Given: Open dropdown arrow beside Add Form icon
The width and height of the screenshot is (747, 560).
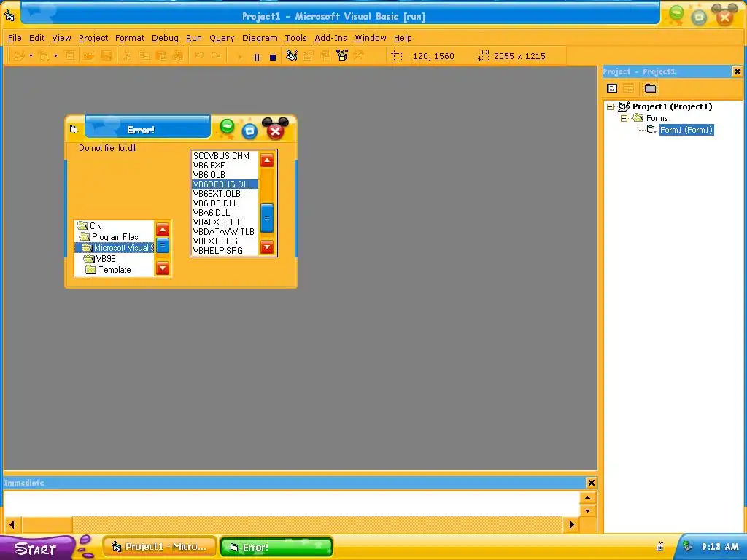Looking at the screenshot, I should 55,55.
